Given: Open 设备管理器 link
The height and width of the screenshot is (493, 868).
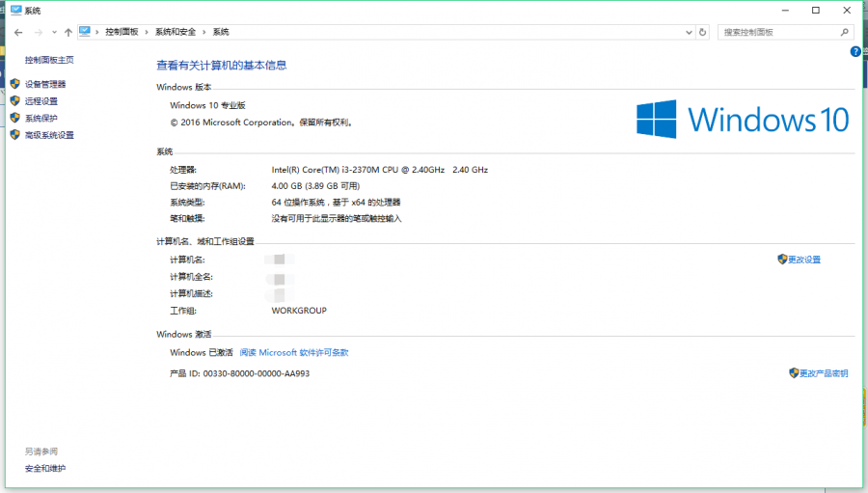Looking at the screenshot, I should 45,84.
